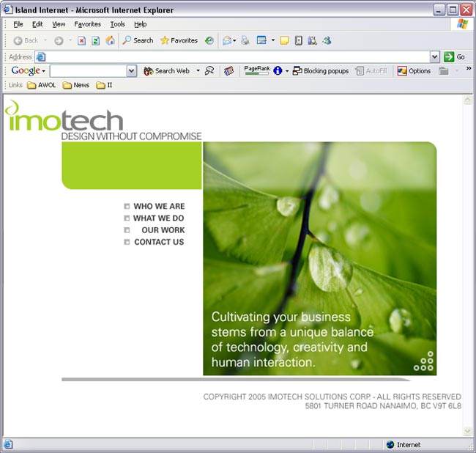476x453 pixels.
Task: Open the Favorites star button
Action: [x=179, y=40]
